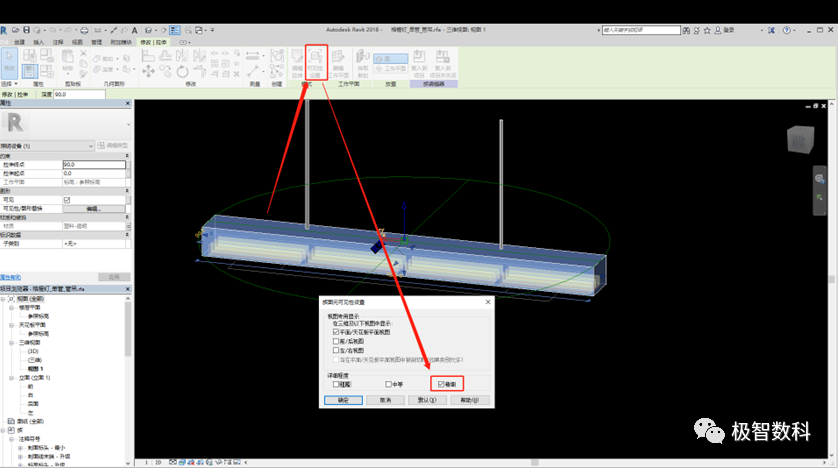Image resolution: width=838 pixels, height=468 pixels.
Task: Collapse the 三维视图 3D views tree node
Action: (x=12, y=342)
